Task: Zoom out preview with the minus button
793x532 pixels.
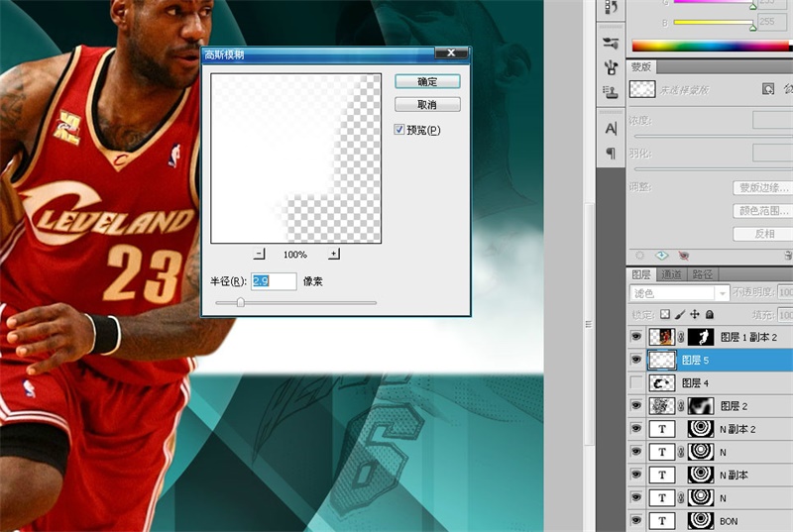Action: pos(260,255)
